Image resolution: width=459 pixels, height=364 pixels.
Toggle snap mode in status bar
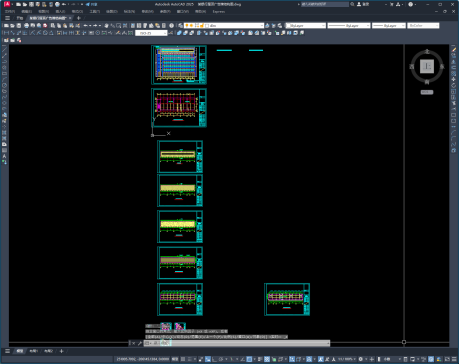pyautogui.click(x=190, y=359)
